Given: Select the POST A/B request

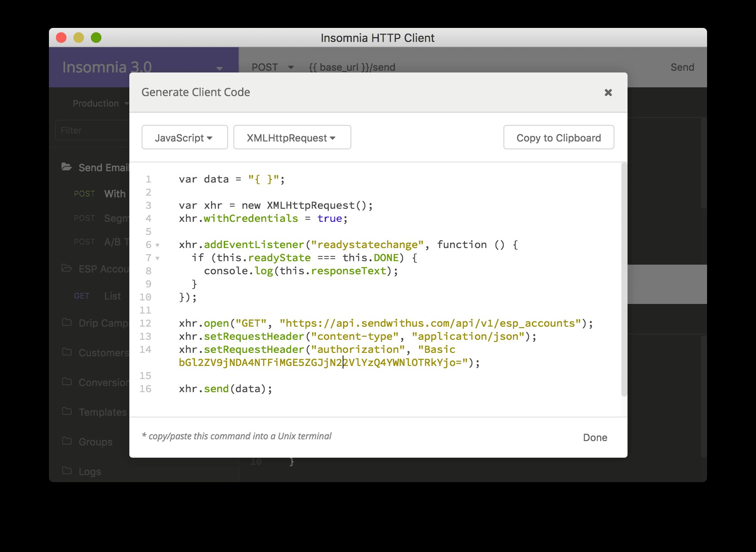Looking at the screenshot, I should point(101,242).
